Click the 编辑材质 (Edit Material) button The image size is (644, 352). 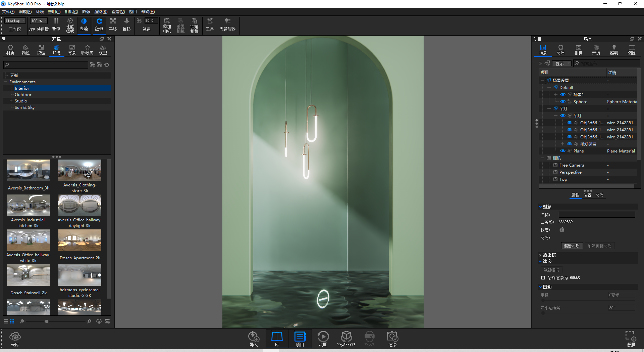click(572, 246)
